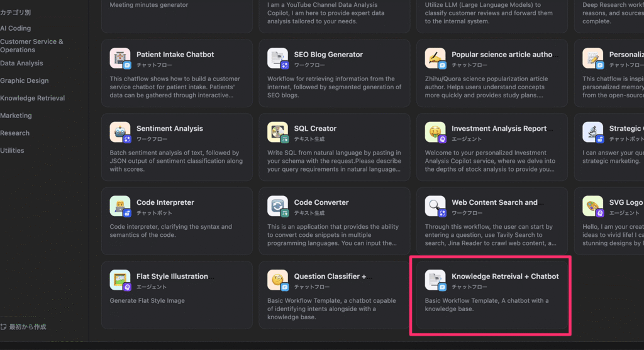This screenshot has width=644, height=350.
Task: Open the Knowledge Retreival + Chatbot template card
Action: pos(490,295)
